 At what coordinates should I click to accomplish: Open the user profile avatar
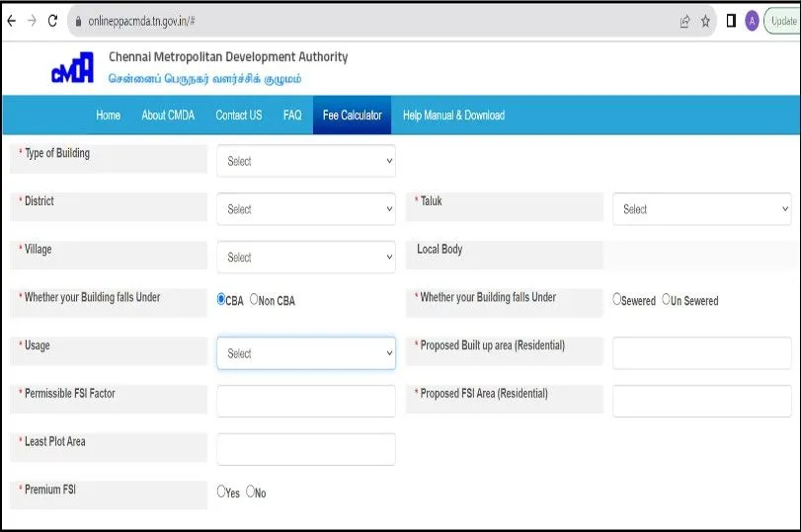tap(752, 21)
